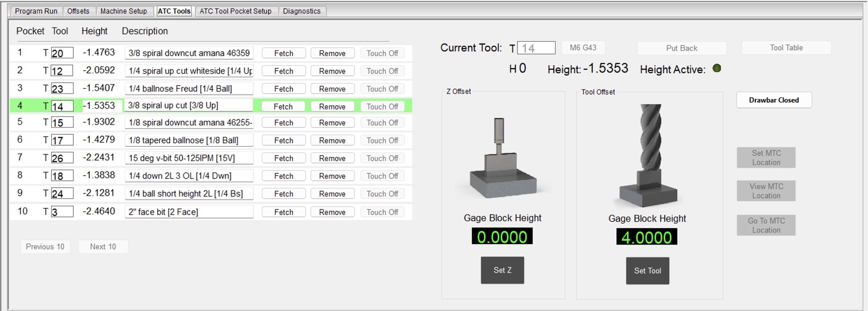868x311 pixels.
Task: Open the ATC Tool Pocket Setup tab
Action: pos(235,11)
